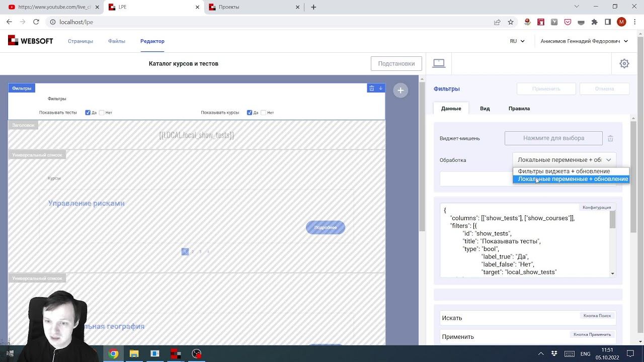Open the Редактор section
The image size is (644, 362).
[x=152, y=41]
